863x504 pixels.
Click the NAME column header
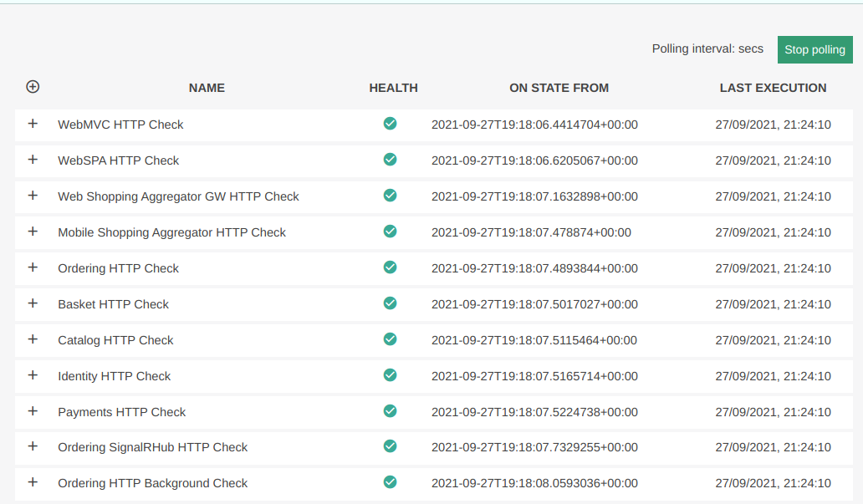[207, 88]
